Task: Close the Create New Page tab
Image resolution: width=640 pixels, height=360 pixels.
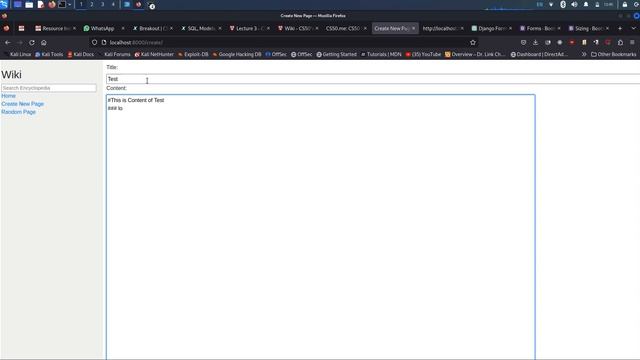Action: 413,29
